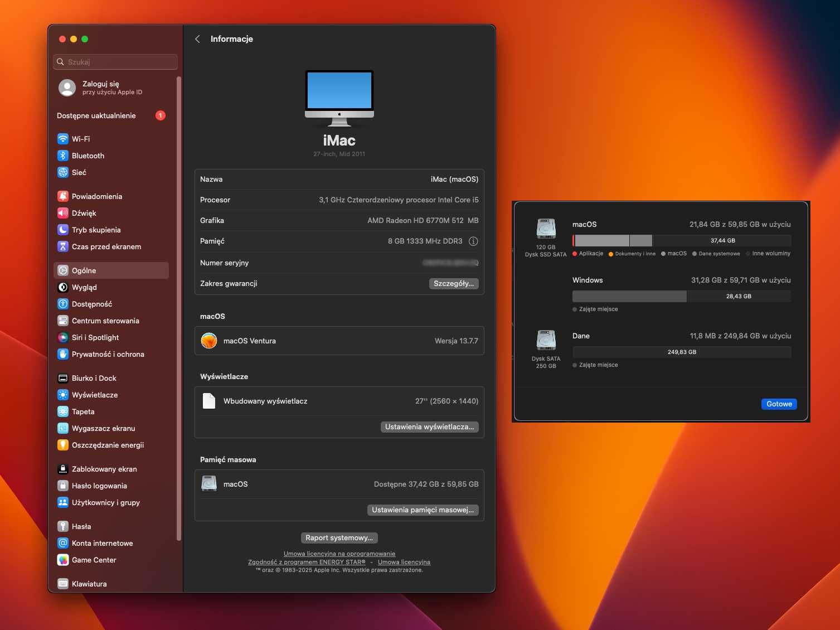Click the AMD Radeon HD 6770M graphics text

click(423, 220)
